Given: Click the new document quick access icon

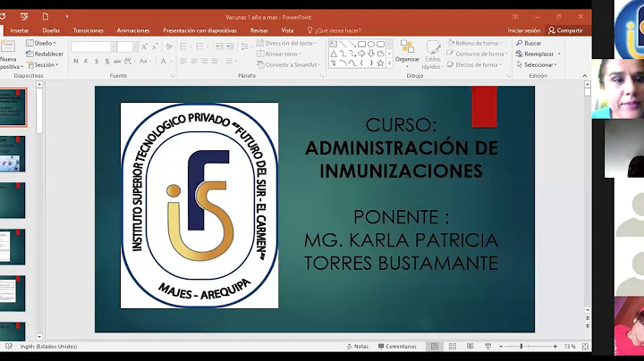Looking at the screenshot, I should (46, 17).
